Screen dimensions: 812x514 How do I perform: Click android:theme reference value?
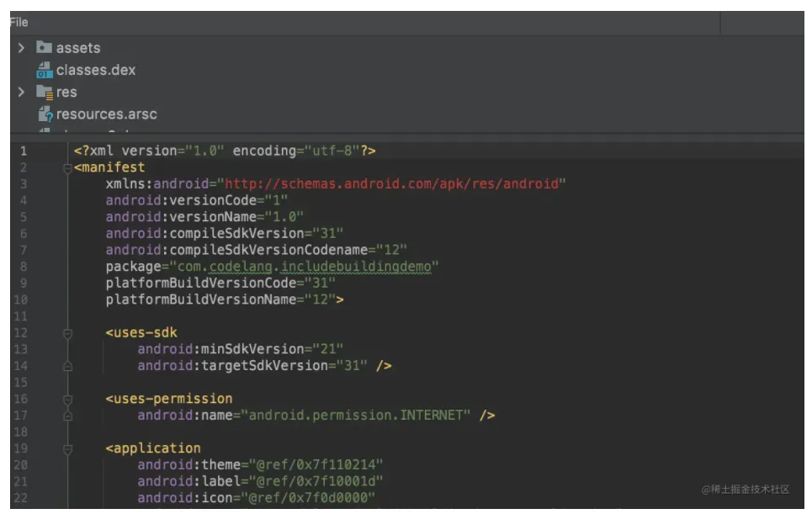pyautogui.click(x=316, y=465)
